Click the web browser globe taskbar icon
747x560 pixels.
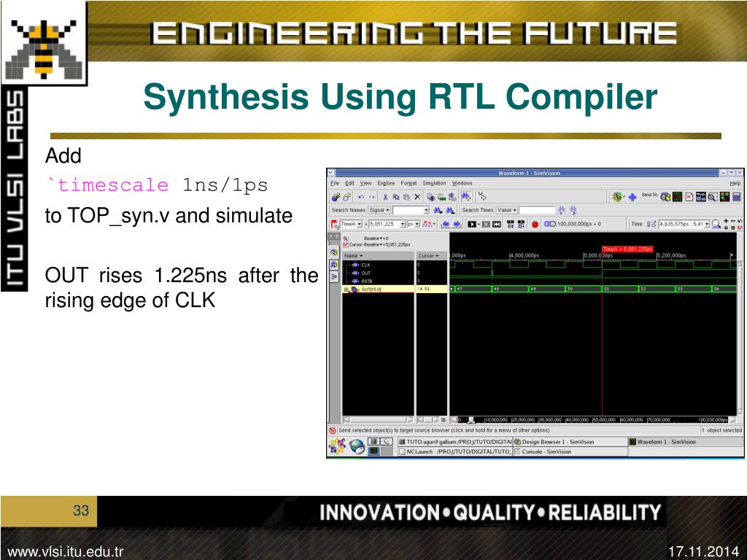click(357, 447)
